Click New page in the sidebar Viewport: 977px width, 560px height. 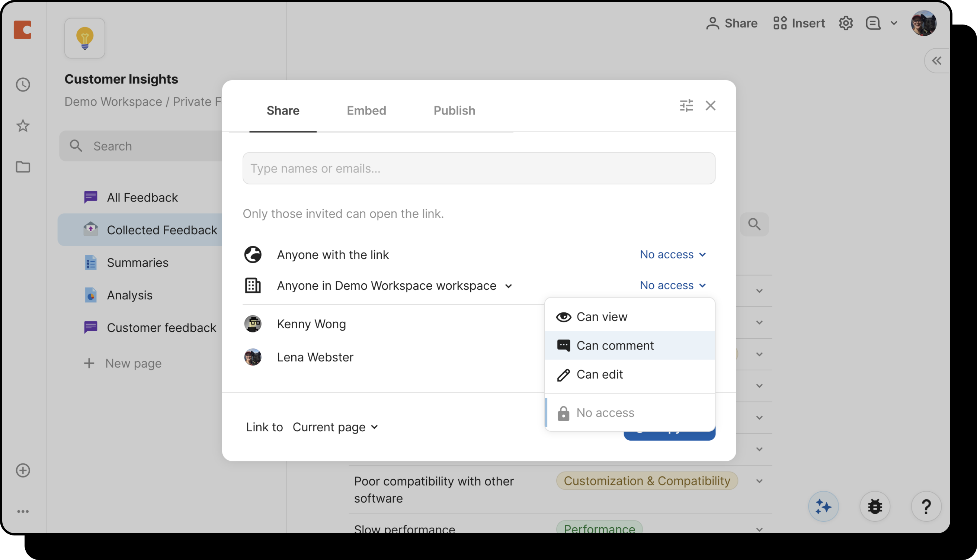click(133, 363)
